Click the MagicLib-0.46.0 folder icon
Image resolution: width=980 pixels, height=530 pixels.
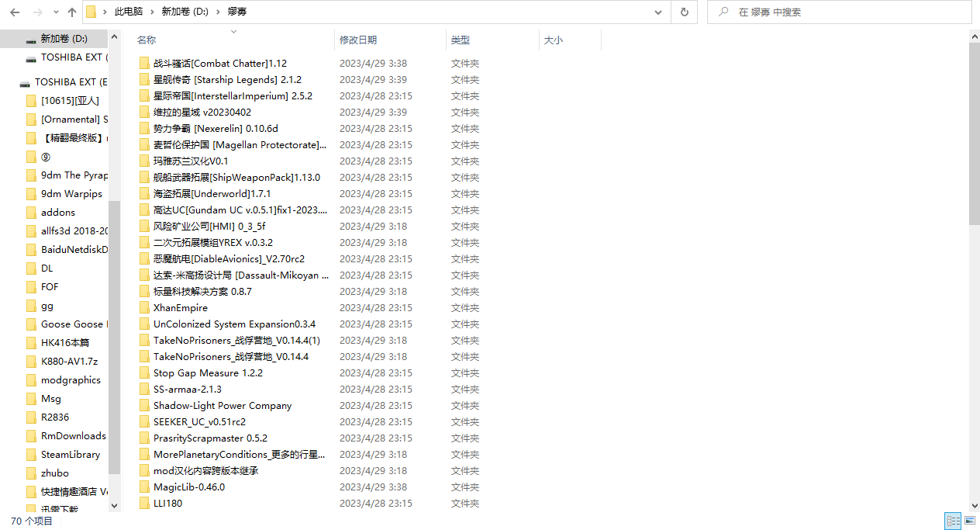point(144,487)
